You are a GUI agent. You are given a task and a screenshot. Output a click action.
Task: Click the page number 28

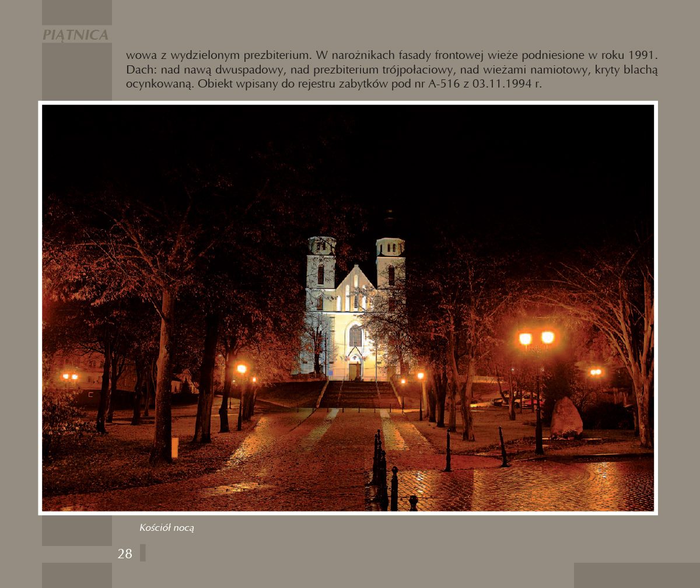[125, 554]
